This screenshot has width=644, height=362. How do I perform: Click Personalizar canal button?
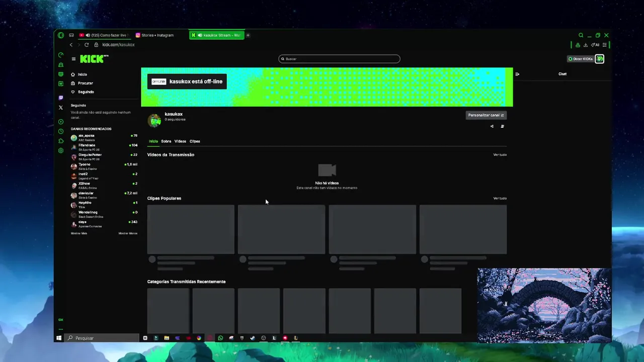coord(486,115)
